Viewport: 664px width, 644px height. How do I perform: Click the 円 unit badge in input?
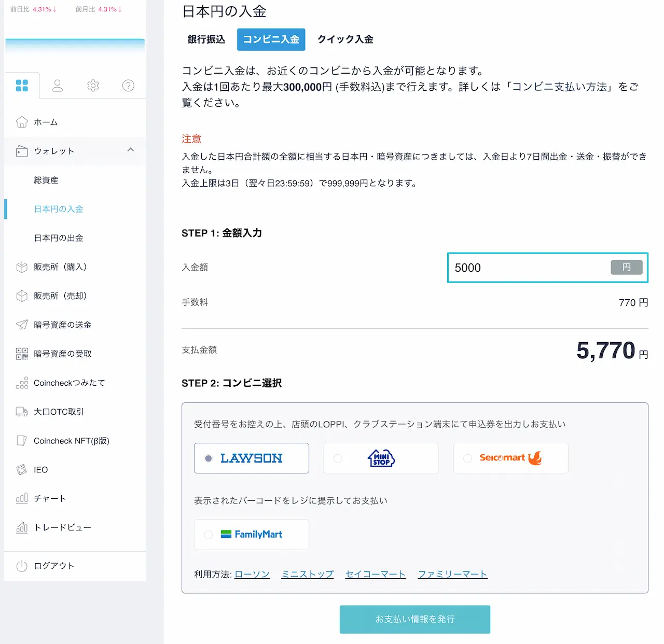click(627, 268)
